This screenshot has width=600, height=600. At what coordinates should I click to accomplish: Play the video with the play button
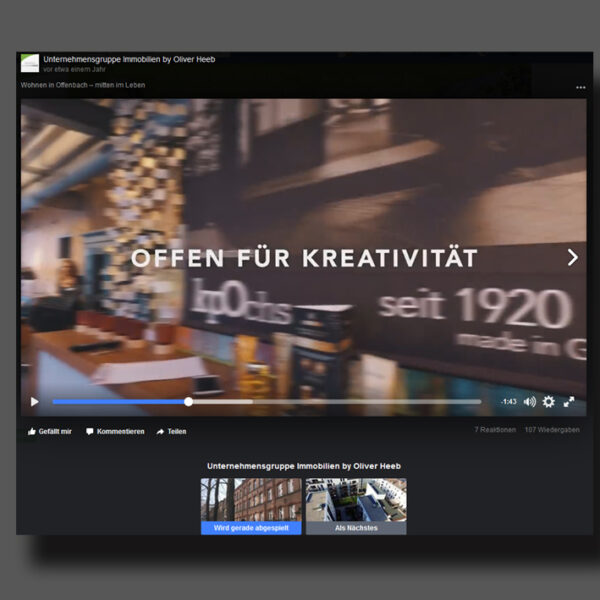coord(34,402)
